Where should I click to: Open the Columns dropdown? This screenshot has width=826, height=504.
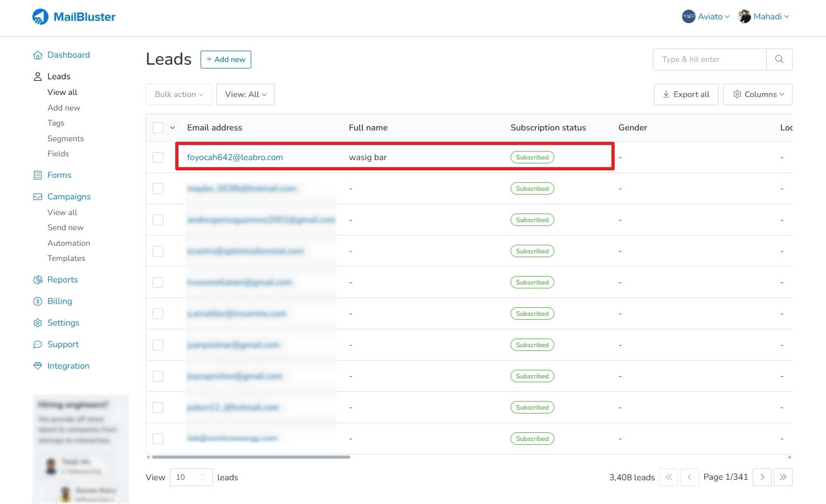tap(758, 94)
